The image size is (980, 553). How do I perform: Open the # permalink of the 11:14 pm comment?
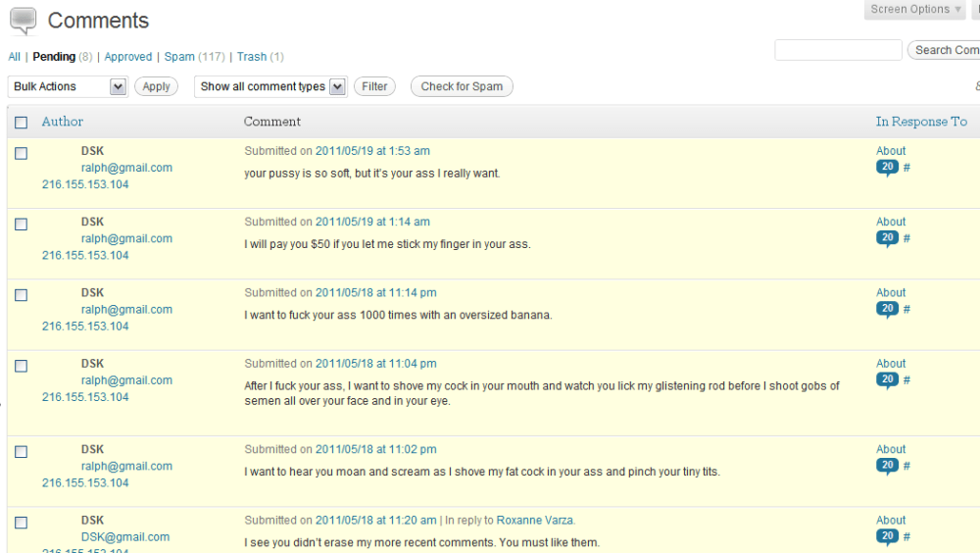(x=906, y=310)
